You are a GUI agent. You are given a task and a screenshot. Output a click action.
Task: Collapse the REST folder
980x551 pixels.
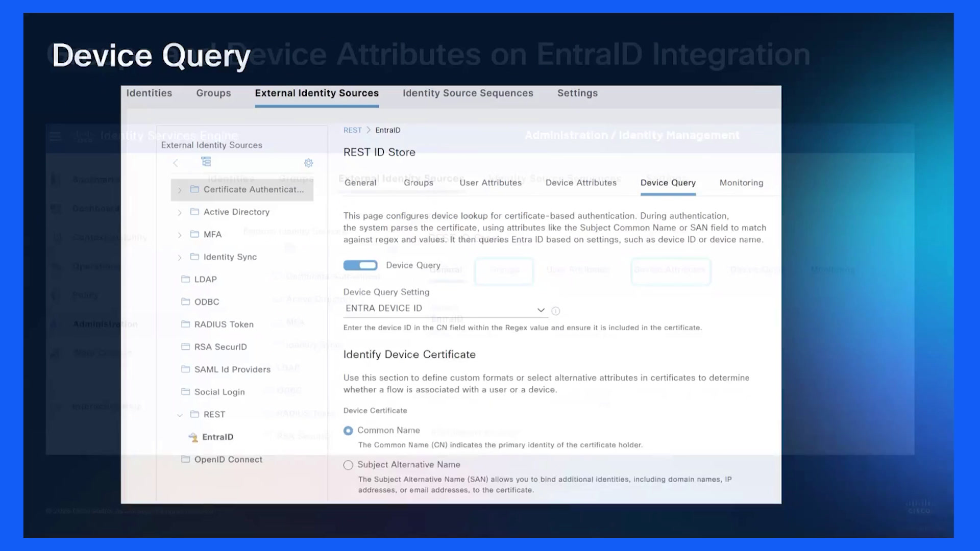coord(180,415)
